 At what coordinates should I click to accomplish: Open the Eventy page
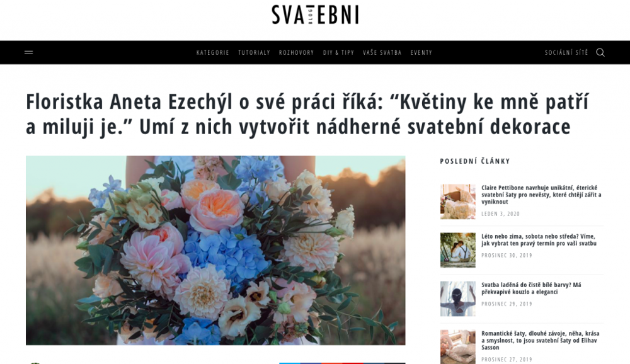click(x=421, y=53)
